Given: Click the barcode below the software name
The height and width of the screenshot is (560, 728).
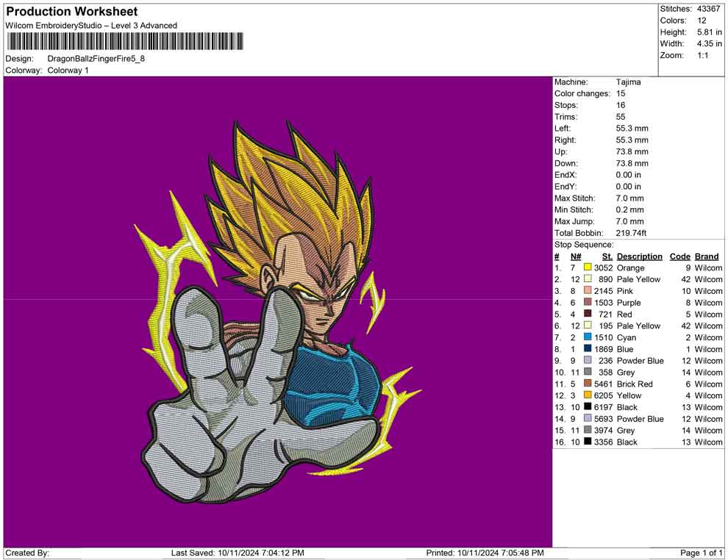Looking at the screenshot, I should pos(124,41).
